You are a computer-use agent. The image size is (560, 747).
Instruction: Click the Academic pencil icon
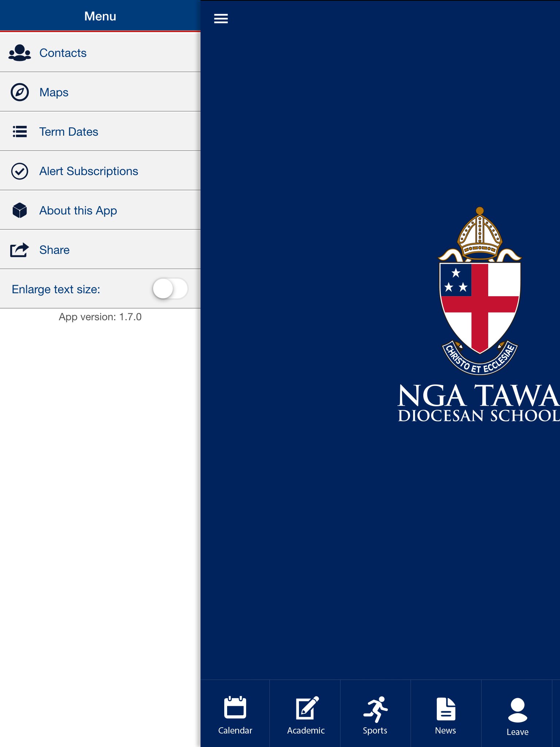click(x=307, y=708)
